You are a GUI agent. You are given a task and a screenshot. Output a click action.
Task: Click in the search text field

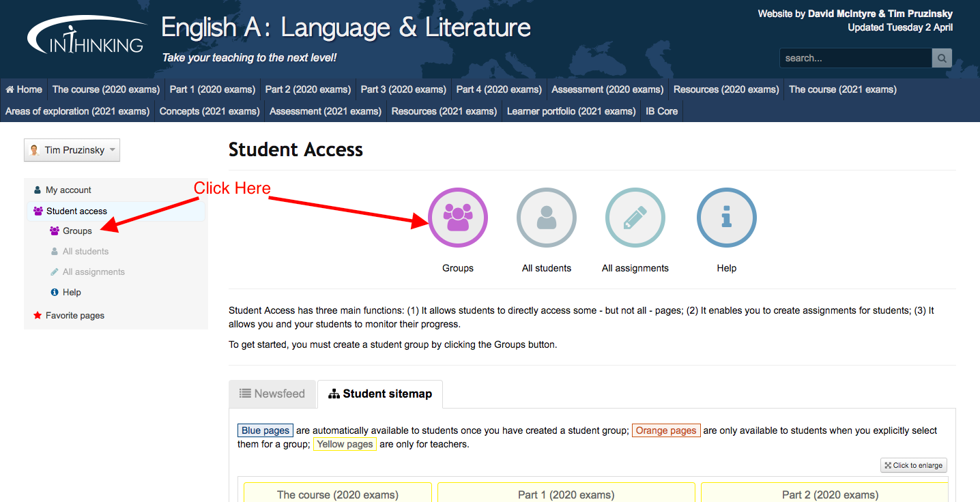coord(855,58)
